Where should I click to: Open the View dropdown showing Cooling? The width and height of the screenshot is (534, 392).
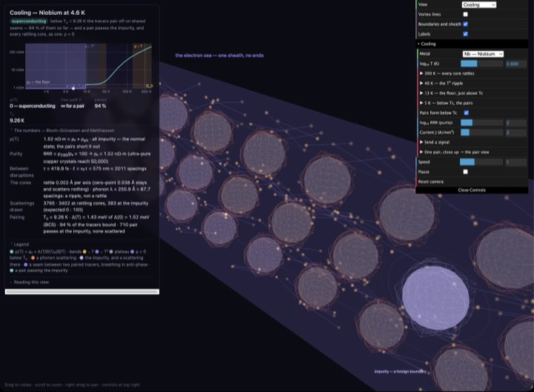(x=479, y=4)
